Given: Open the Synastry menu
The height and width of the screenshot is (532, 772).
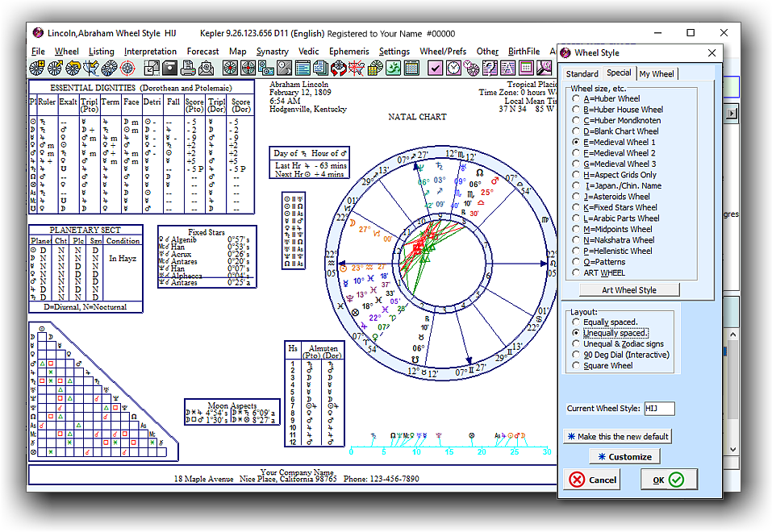Looking at the screenshot, I should pyautogui.click(x=272, y=52).
